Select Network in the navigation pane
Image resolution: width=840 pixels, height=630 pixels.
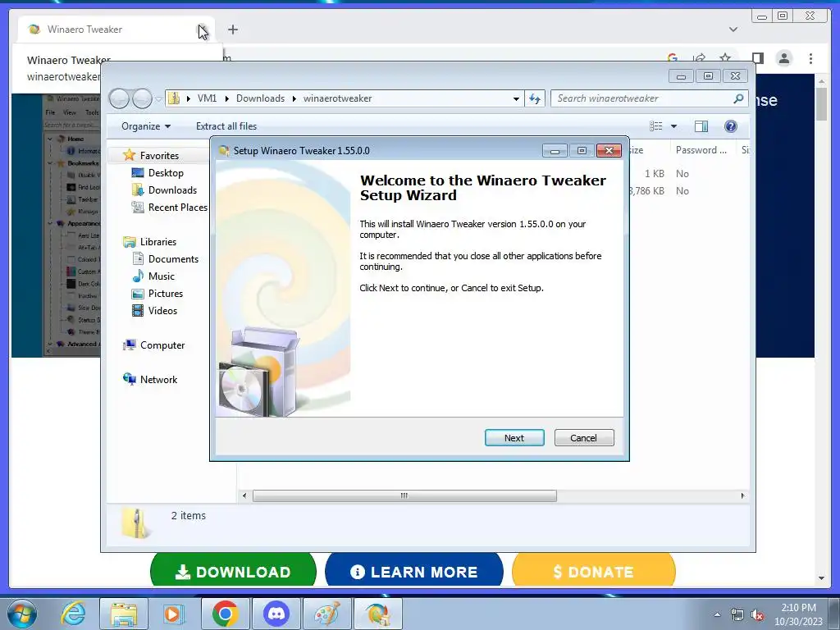tap(158, 379)
